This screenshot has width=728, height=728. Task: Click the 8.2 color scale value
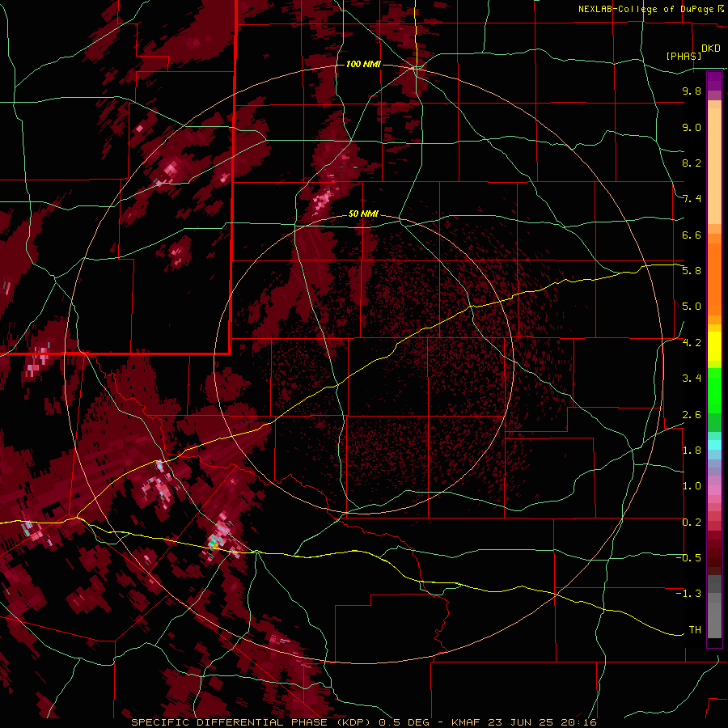click(x=692, y=163)
